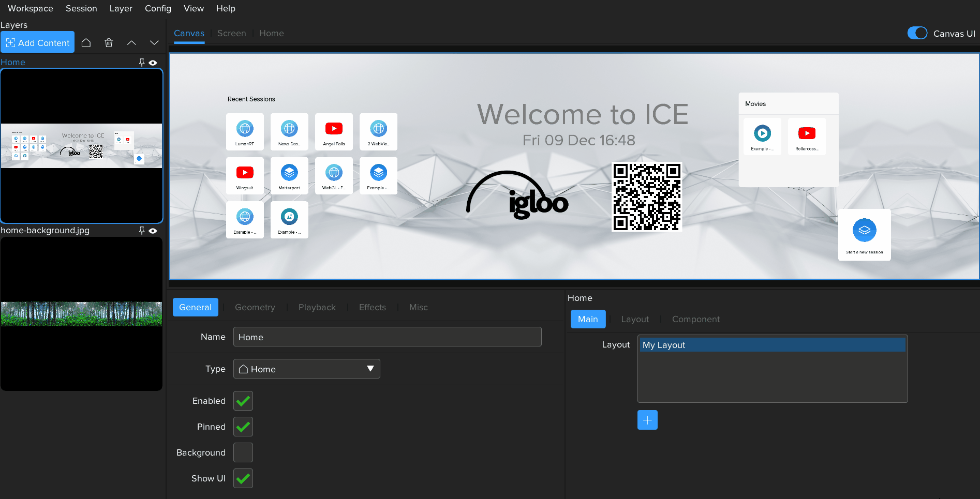Open the Config menu
980x499 pixels.
tap(158, 8)
